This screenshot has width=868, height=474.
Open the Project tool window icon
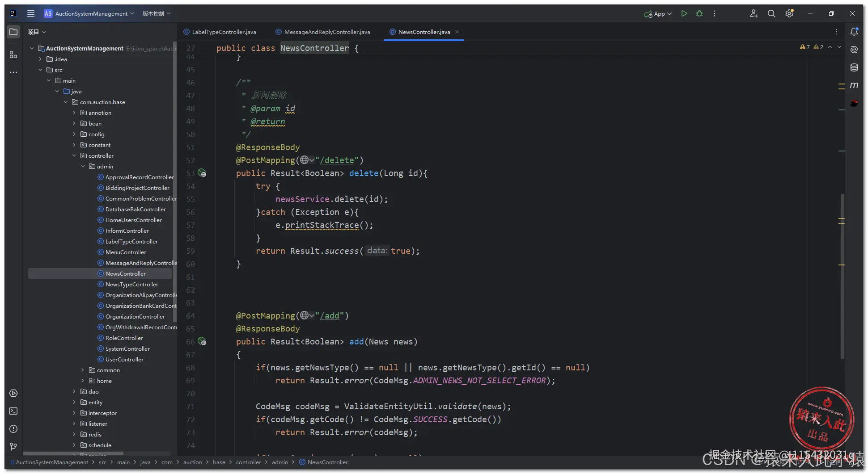(x=13, y=32)
